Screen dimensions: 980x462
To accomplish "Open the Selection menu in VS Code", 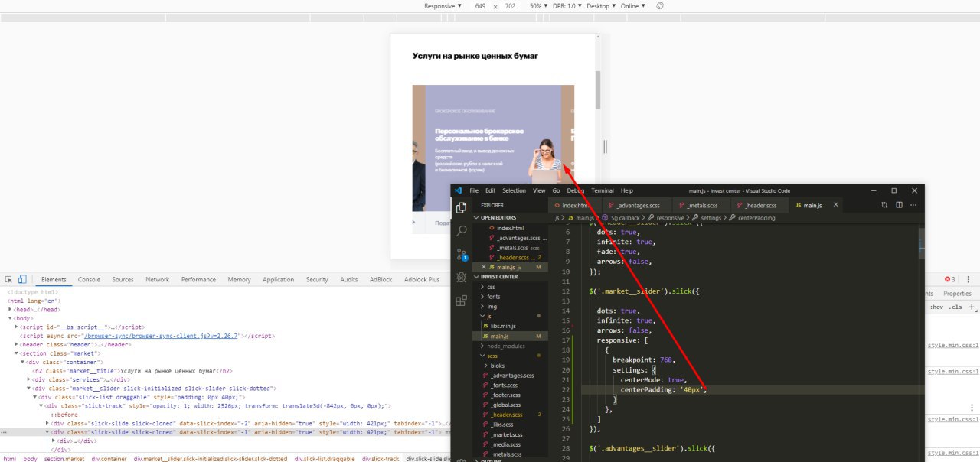I will pos(514,190).
